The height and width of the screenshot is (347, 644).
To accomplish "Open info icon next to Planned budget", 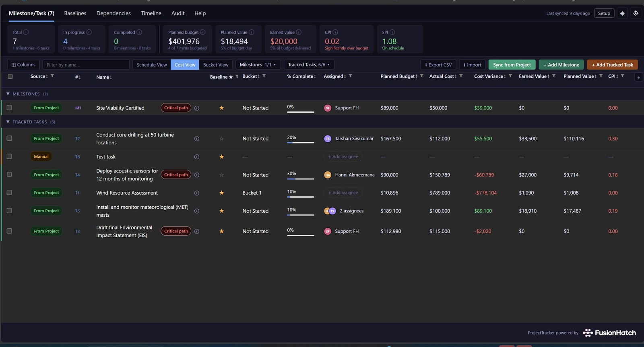I will pos(203,32).
